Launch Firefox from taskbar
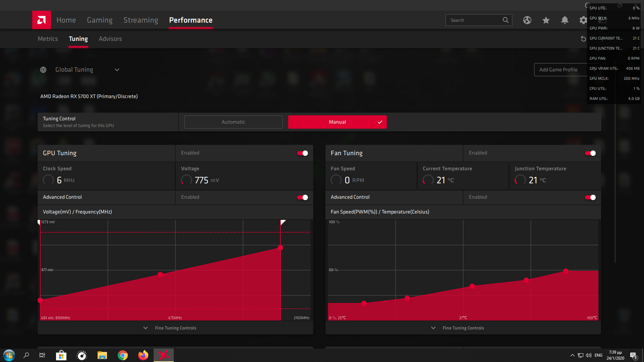The height and width of the screenshot is (362, 644). [143, 355]
